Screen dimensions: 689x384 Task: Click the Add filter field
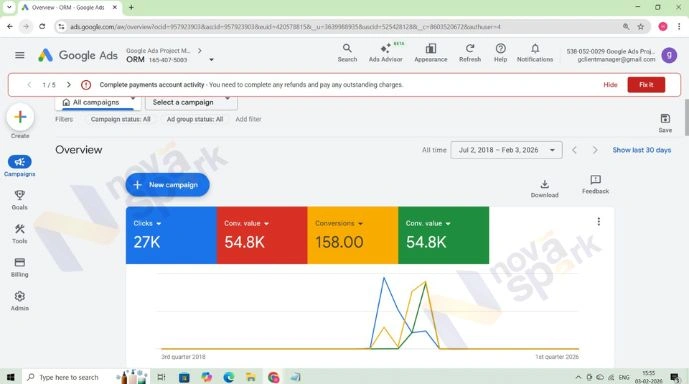tap(248, 119)
